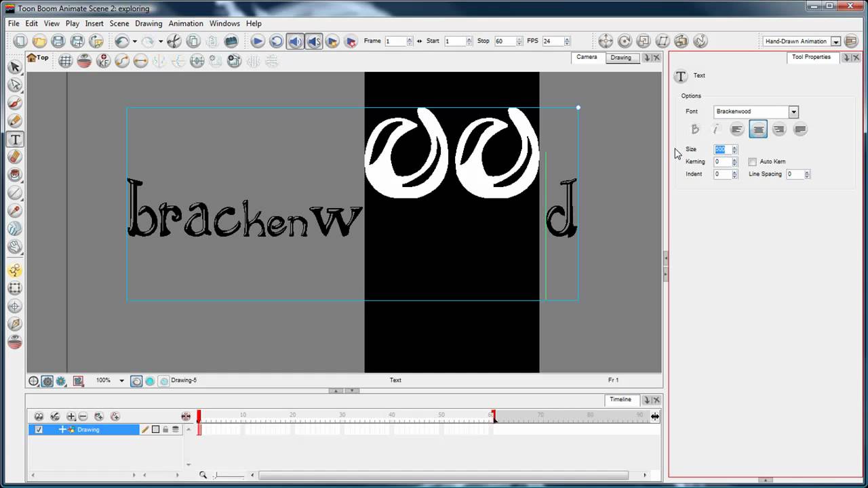This screenshot has height=488, width=868.
Task: Toggle Bold text formatting
Action: click(x=694, y=129)
